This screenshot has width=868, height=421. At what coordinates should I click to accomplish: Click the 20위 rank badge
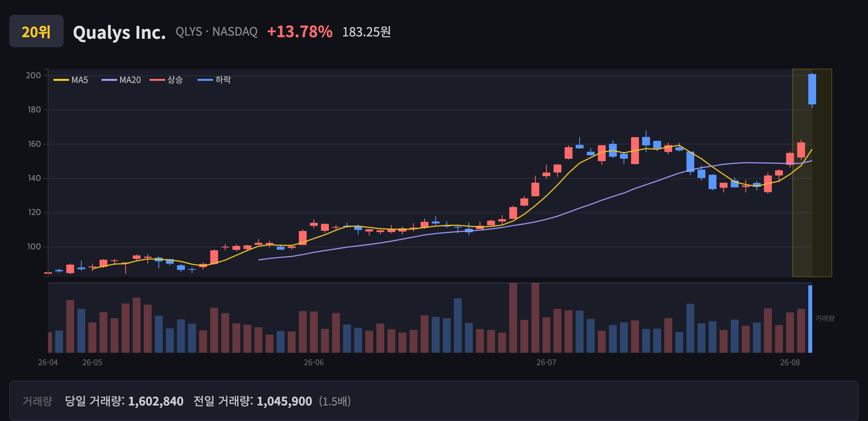coord(36,31)
